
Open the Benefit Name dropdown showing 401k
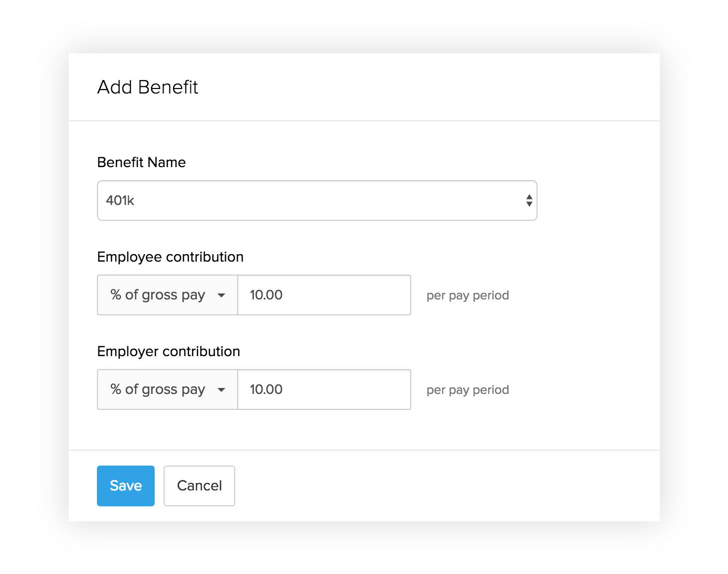[x=317, y=200]
